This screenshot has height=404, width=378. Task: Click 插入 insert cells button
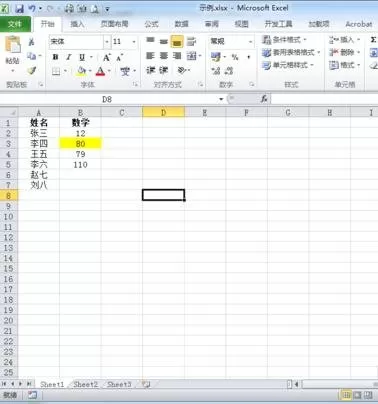[344, 40]
